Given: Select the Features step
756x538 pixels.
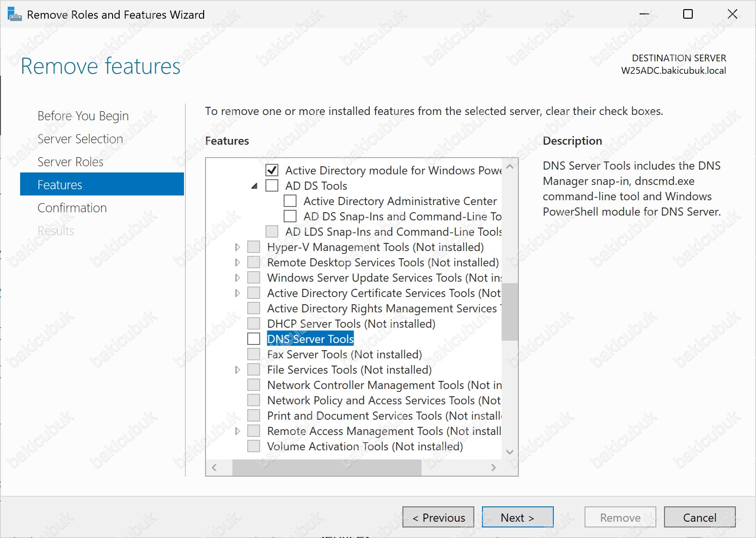Looking at the screenshot, I should [102, 184].
